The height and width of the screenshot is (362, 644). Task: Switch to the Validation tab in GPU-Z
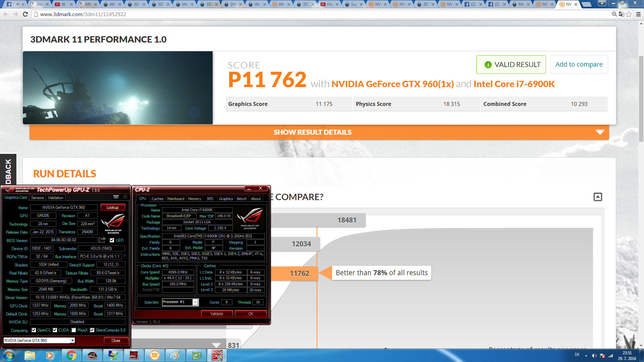point(56,198)
